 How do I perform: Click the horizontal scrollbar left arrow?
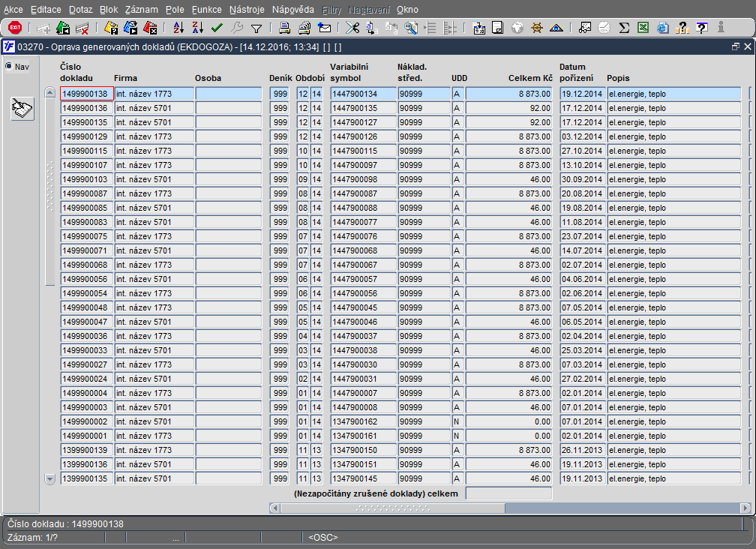tap(274, 508)
